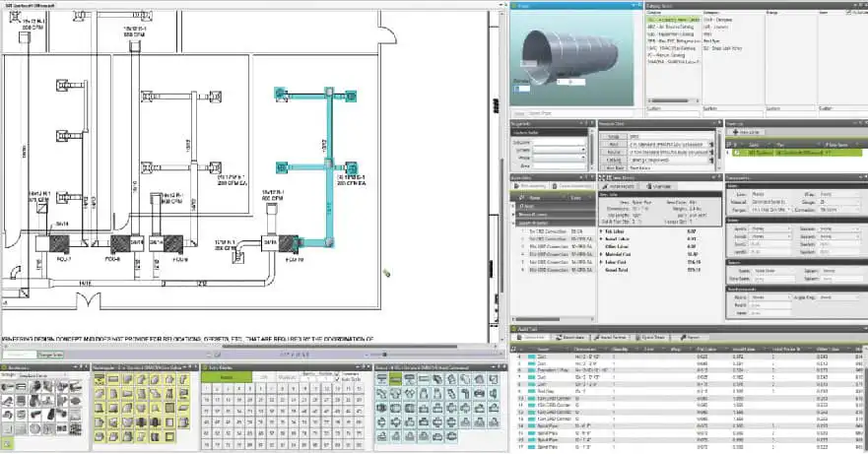Toggle the checkbox above Auto Scale
The image size is (868, 454).
[x=338, y=373]
